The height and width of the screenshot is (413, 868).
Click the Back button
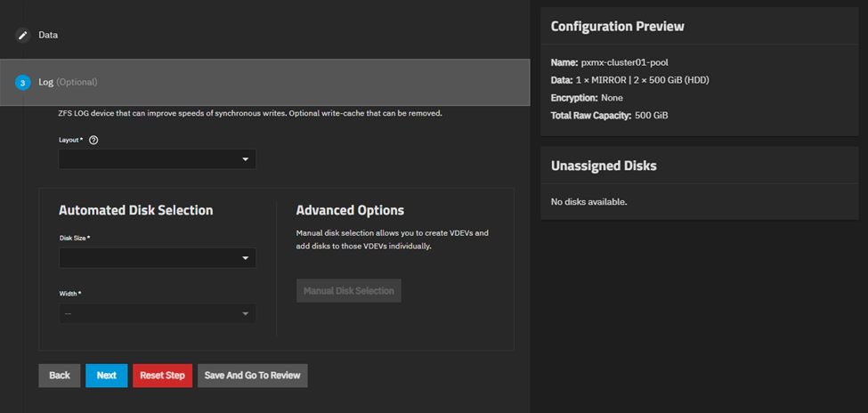[x=60, y=376]
